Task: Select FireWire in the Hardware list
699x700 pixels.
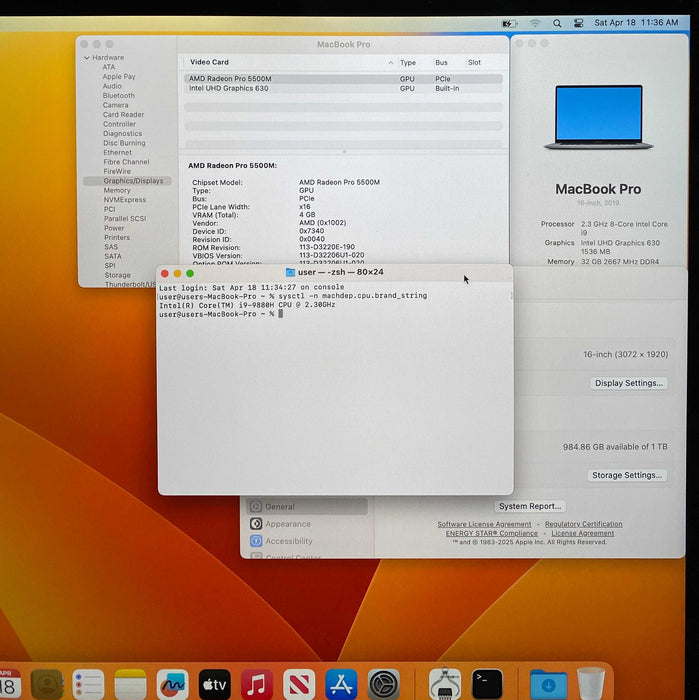Action: [117, 171]
